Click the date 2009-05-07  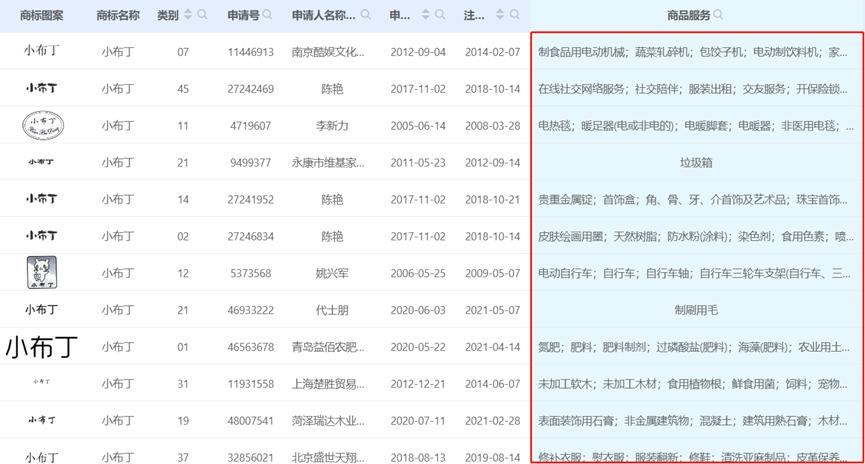click(x=492, y=273)
